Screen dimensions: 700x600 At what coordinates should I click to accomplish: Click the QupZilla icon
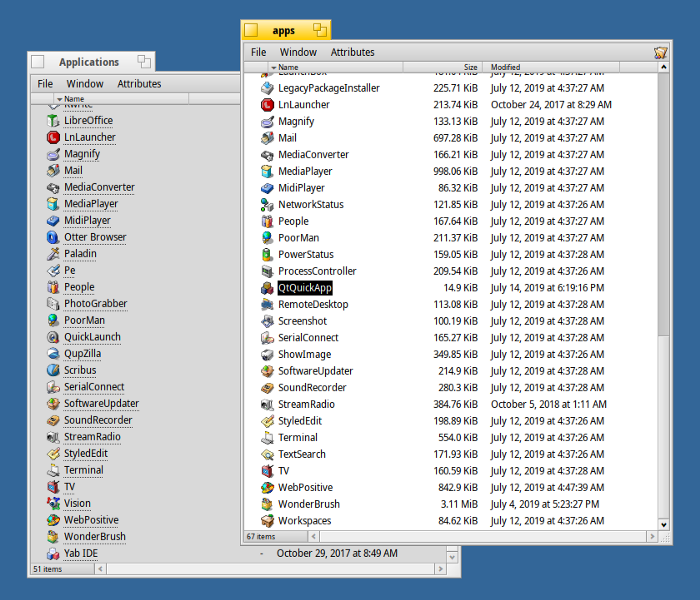[x=53, y=354]
